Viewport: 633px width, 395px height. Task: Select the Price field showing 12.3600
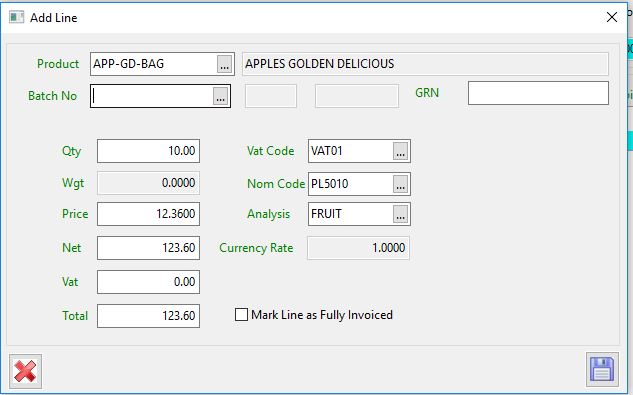[148, 214]
